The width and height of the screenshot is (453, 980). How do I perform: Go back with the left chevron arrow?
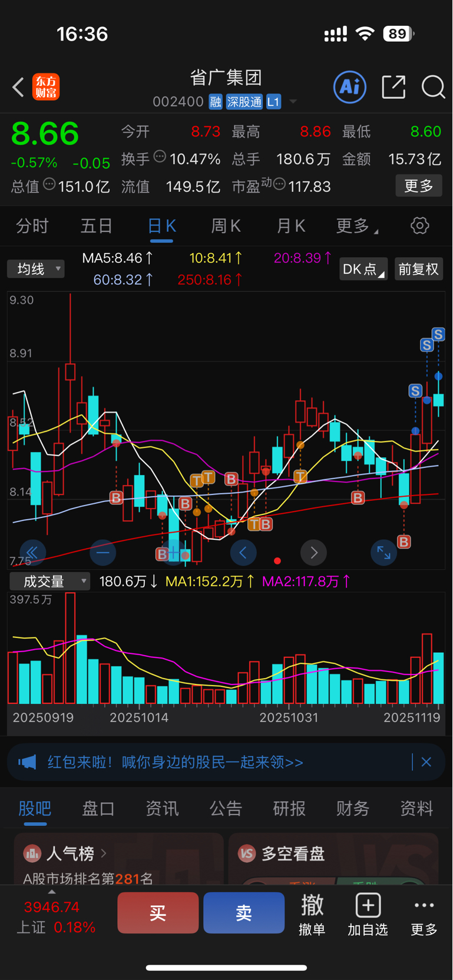(18, 87)
